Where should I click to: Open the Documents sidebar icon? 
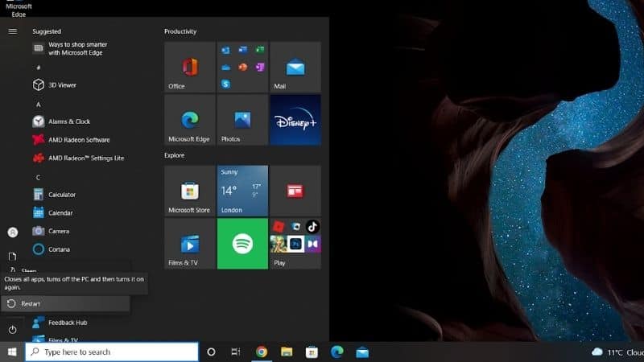(x=13, y=257)
